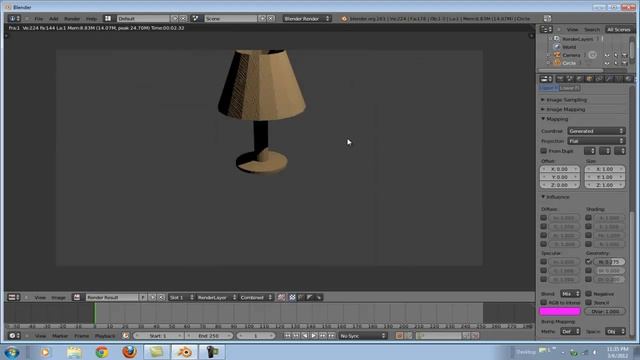The height and width of the screenshot is (360, 640).
Task: Switch to Object properties tab icon
Action: [589, 79]
